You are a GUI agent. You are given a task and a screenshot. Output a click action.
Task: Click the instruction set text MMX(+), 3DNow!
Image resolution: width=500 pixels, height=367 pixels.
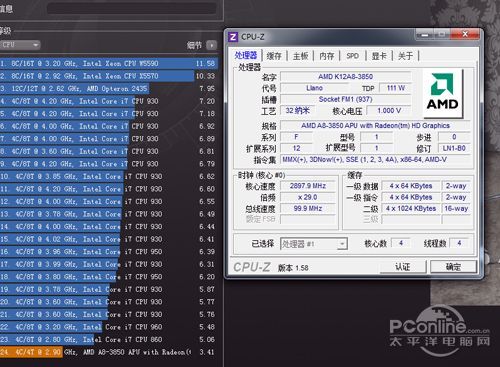pyautogui.click(x=375, y=160)
